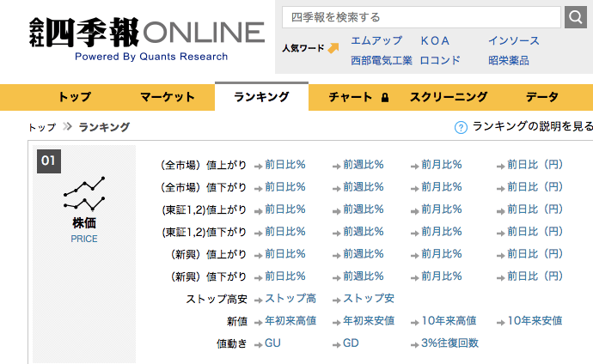The image size is (593, 364).
Task: Click the 10年来安値 link
Action: click(x=535, y=320)
